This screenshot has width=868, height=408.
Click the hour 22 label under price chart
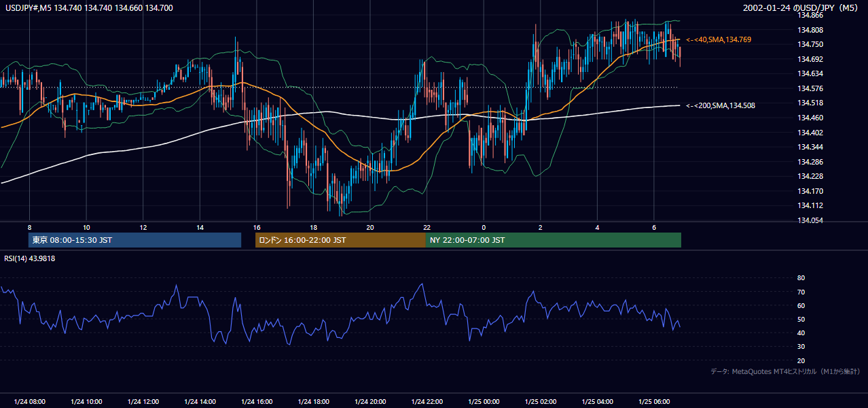(427, 227)
